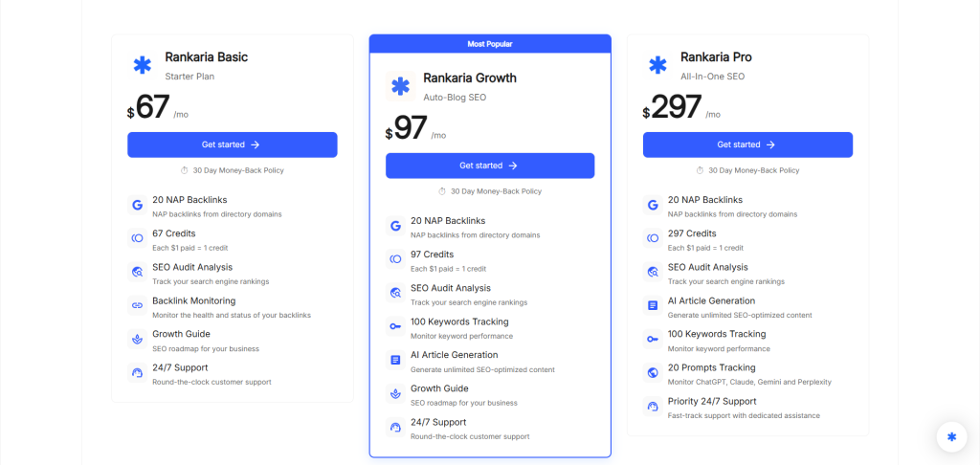Click SEO Audit Analysis icon in Growth plan
The width and height of the screenshot is (980, 465).
[395, 293]
